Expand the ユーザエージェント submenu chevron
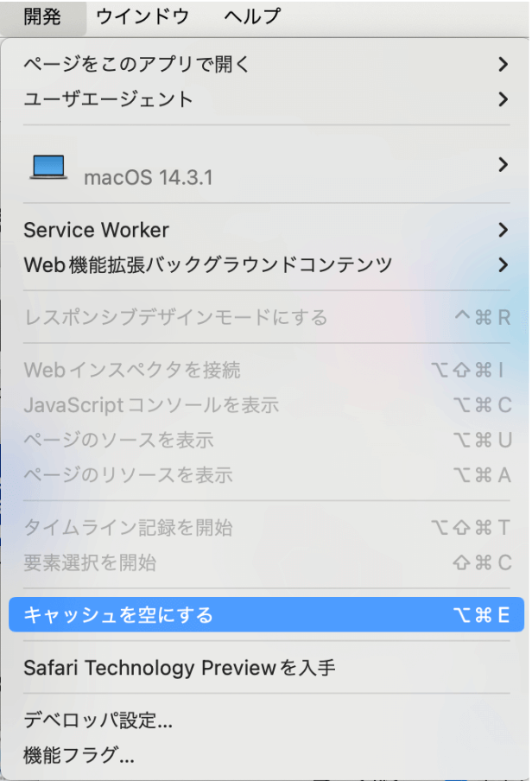The height and width of the screenshot is (781, 532). tap(503, 99)
